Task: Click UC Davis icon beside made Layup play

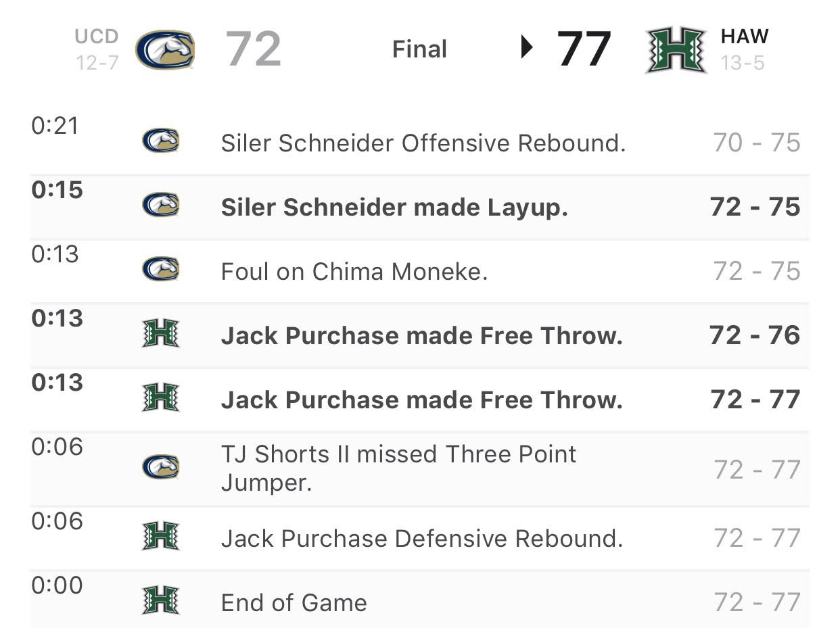Action: (x=161, y=205)
